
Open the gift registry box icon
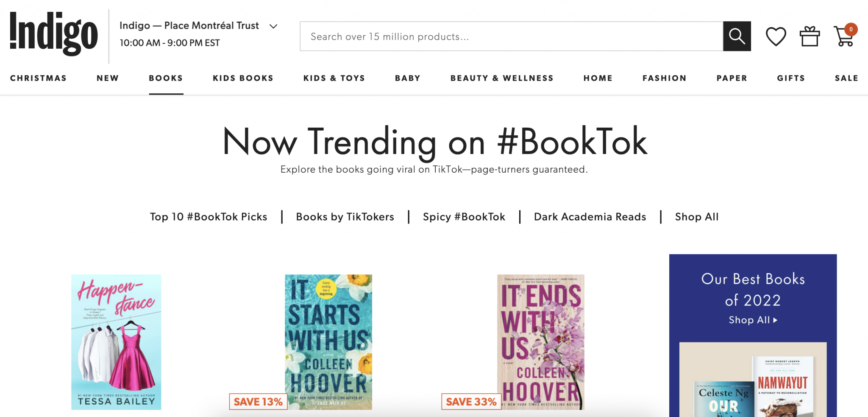coord(810,36)
